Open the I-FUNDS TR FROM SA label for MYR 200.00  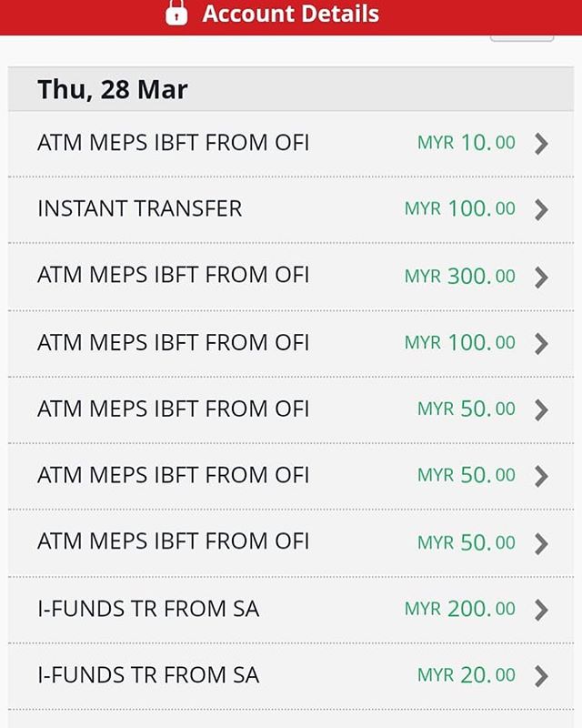coord(148,608)
